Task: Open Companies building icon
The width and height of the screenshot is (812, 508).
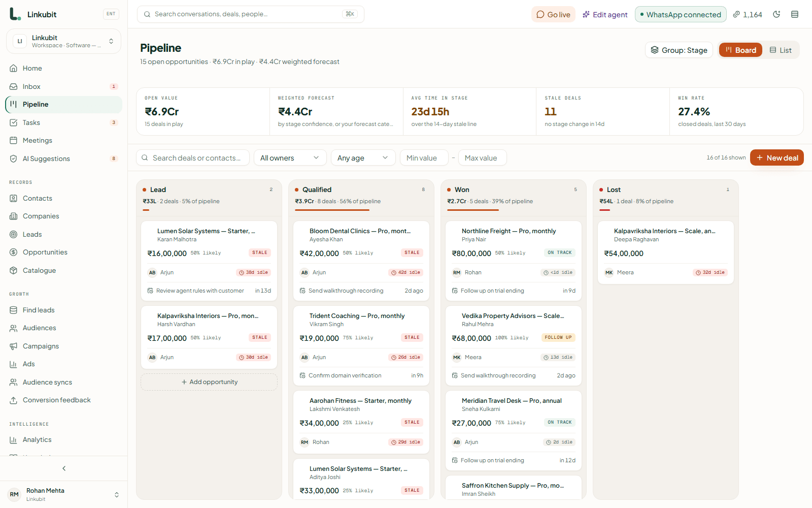Action: [x=14, y=216]
